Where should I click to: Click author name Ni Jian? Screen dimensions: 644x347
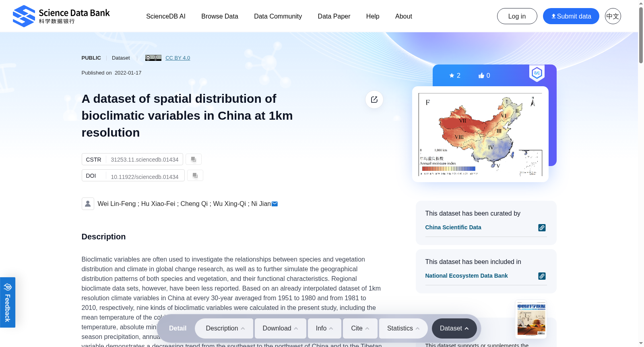pos(261,204)
